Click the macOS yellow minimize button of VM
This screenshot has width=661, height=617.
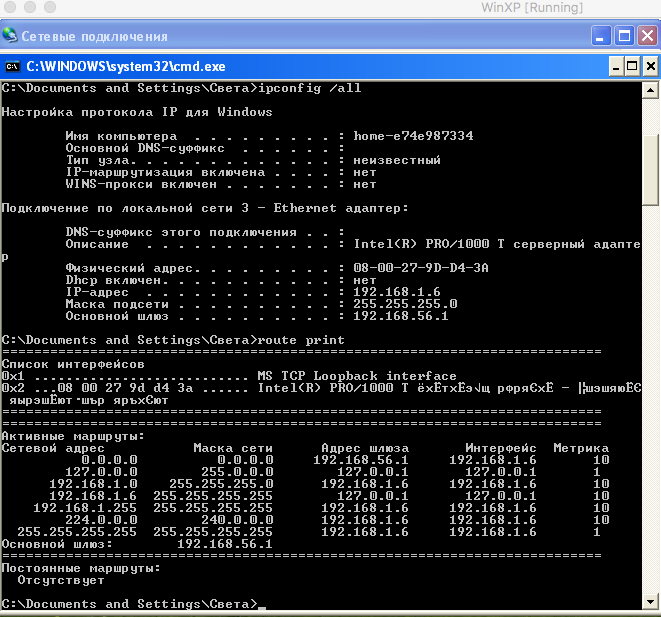pos(30,7)
